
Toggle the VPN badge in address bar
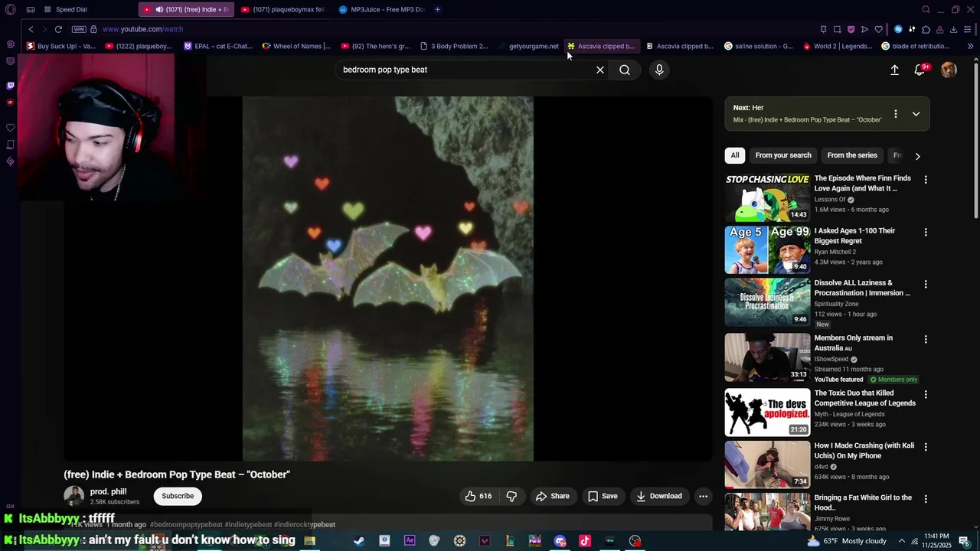79,29
